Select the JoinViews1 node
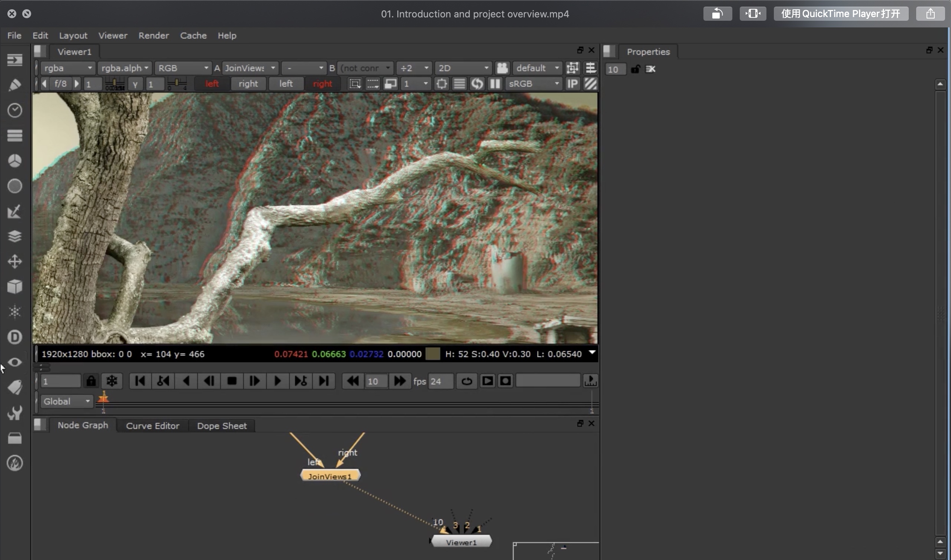 [x=330, y=476]
